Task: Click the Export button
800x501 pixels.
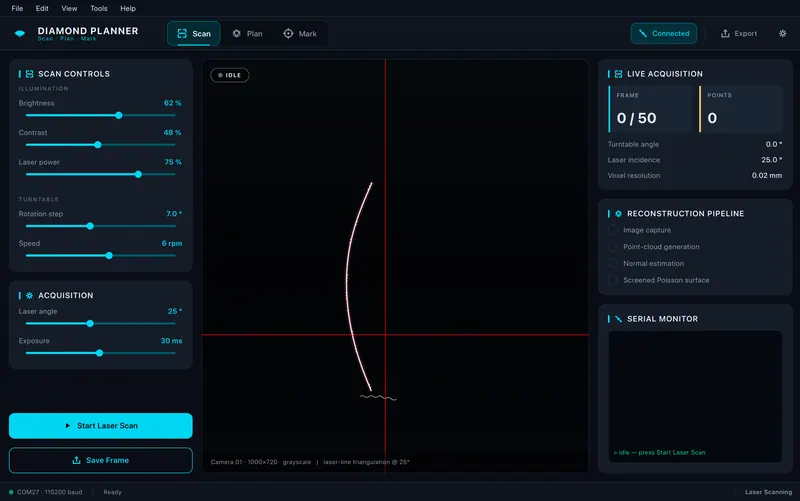Action: tap(739, 34)
